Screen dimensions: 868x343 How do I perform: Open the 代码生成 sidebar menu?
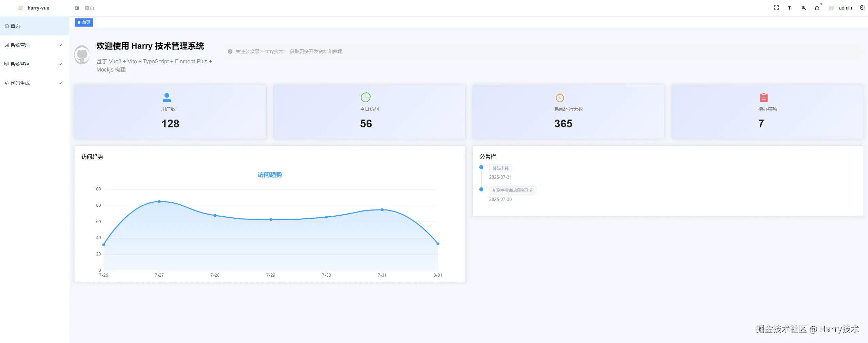coord(34,83)
